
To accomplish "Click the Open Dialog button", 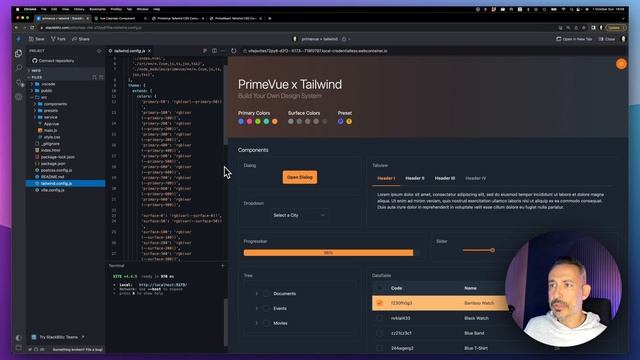I will click(300, 177).
